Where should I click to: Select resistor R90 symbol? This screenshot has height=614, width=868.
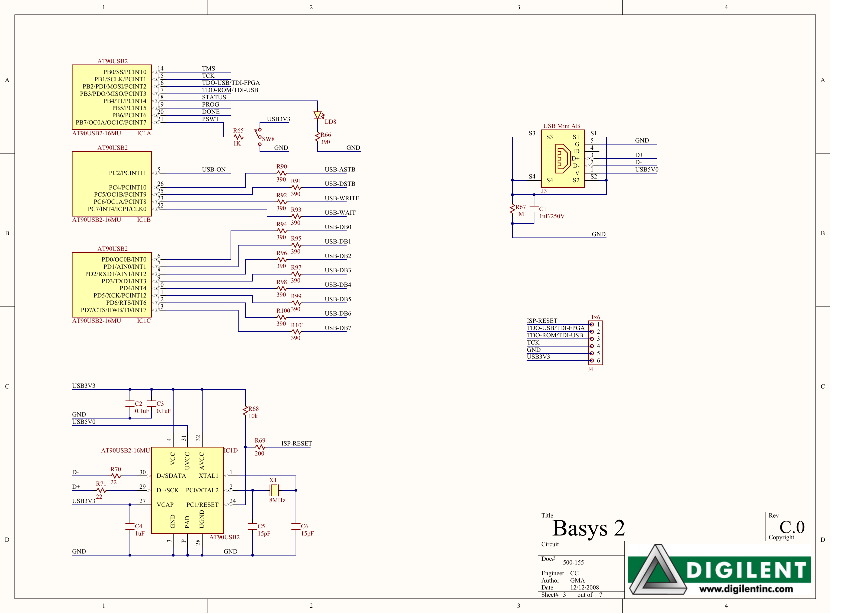pyautogui.click(x=282, y=173)
